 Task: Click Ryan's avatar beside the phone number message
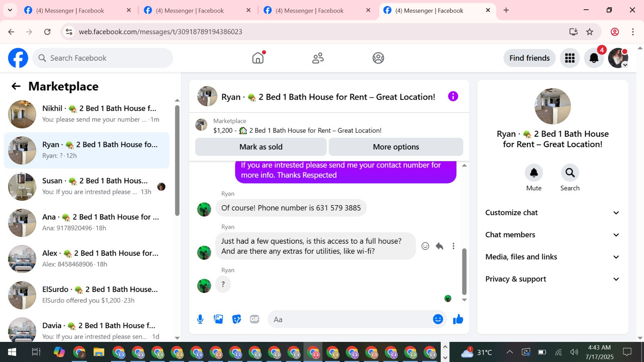pyautogui.click(x=204, y=209)
